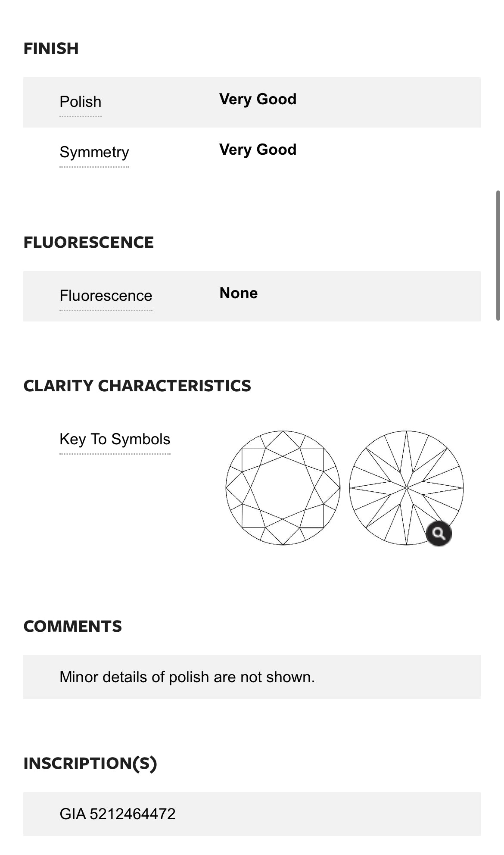Select the pavilion view diamond diagram

click(407, 488)
